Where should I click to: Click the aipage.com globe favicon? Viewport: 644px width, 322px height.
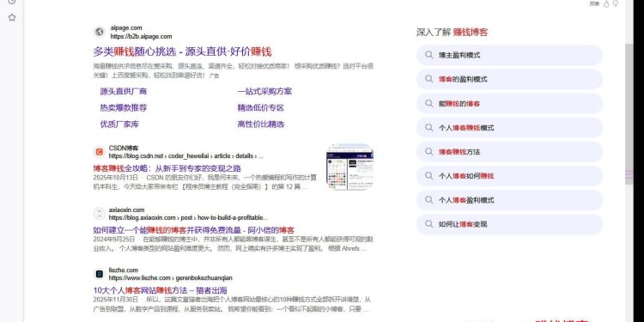[x=99, y=32]
